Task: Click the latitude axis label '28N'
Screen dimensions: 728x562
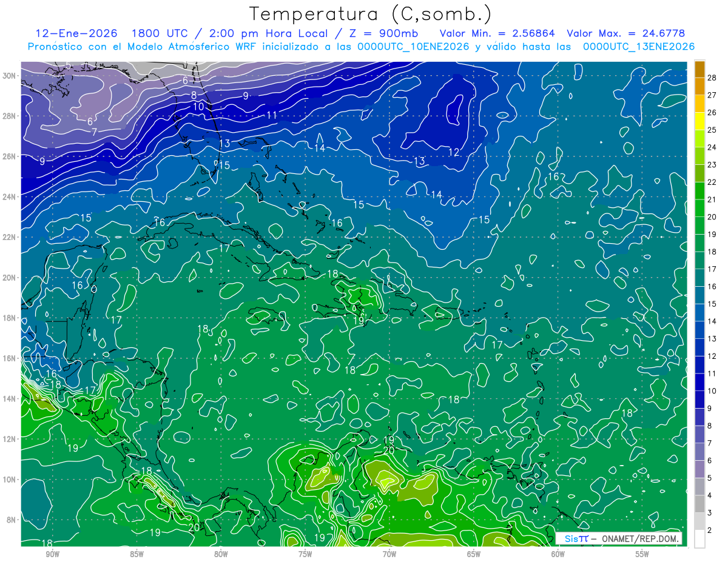Action: click(10, 116)
